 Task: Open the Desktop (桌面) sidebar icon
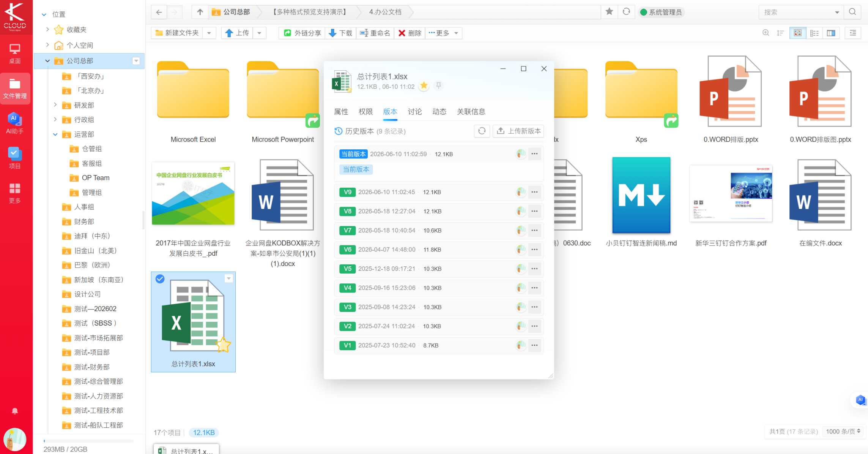[x=15, y=53]
